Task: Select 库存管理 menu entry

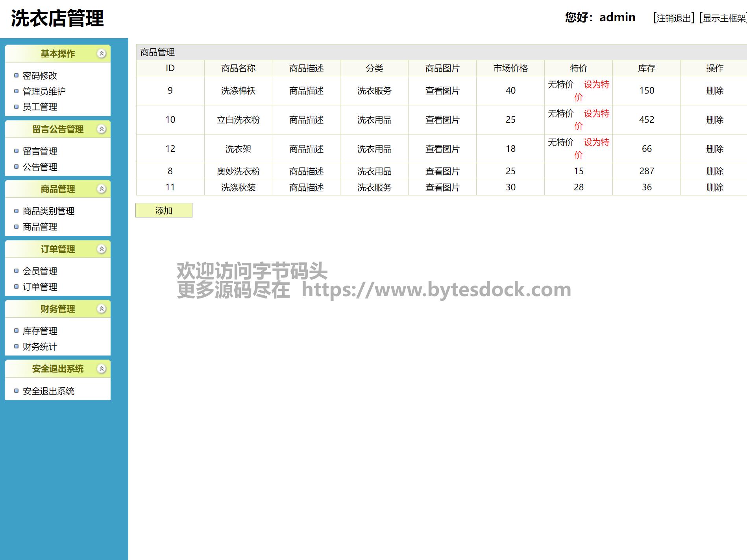Action: [40, 331]
